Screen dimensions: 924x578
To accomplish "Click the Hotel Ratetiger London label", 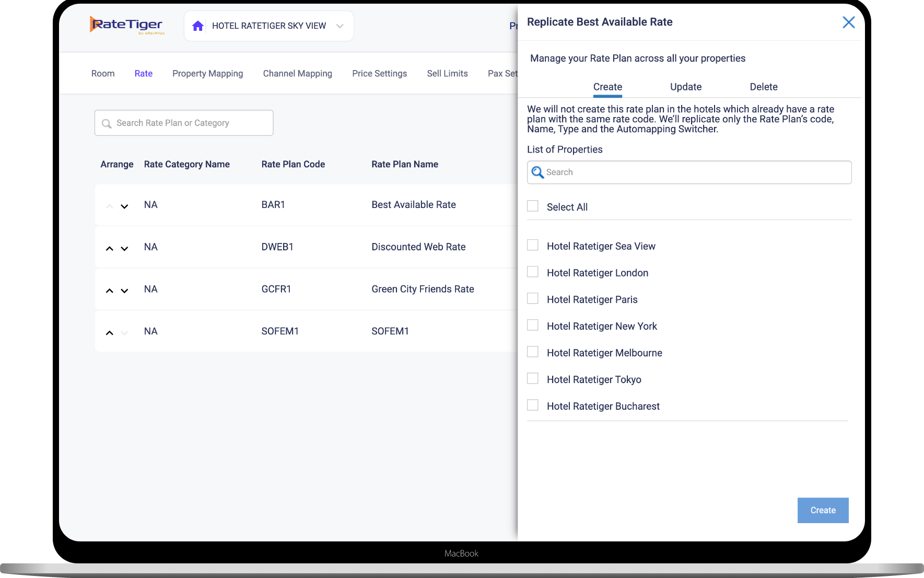I will click(598, 273).
